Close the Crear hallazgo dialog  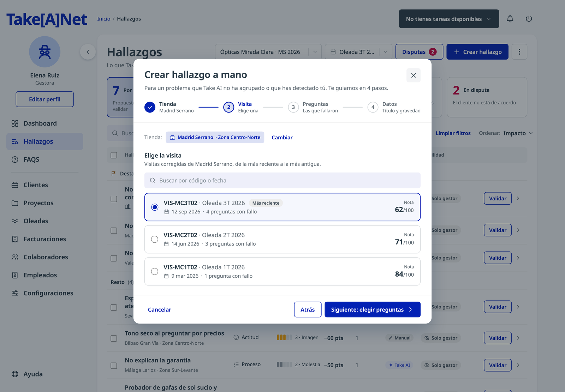click(x=414, y=75)
